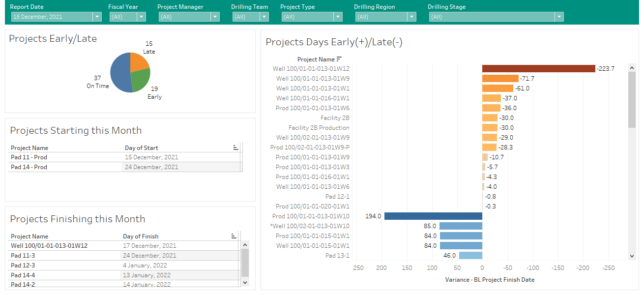Open the Report Date dropdown

point(96,17)
